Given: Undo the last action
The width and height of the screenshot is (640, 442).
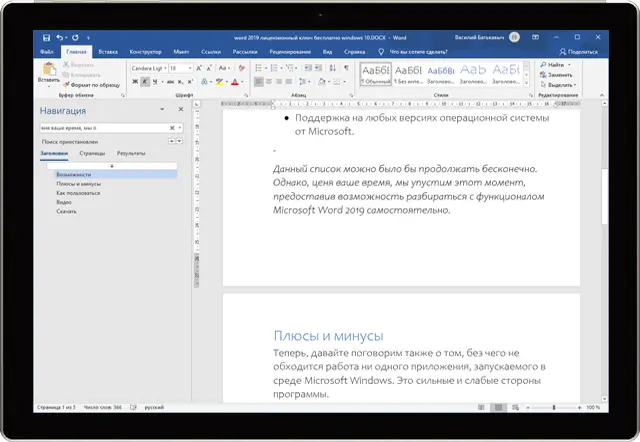Looking at the screenshot, I should point(60,38).
